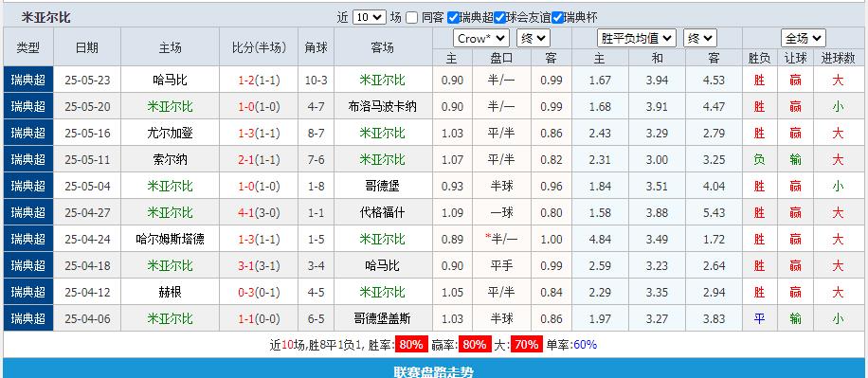
Task: Open the 胜平负均值 dropdown
Action: pos(637,38)
